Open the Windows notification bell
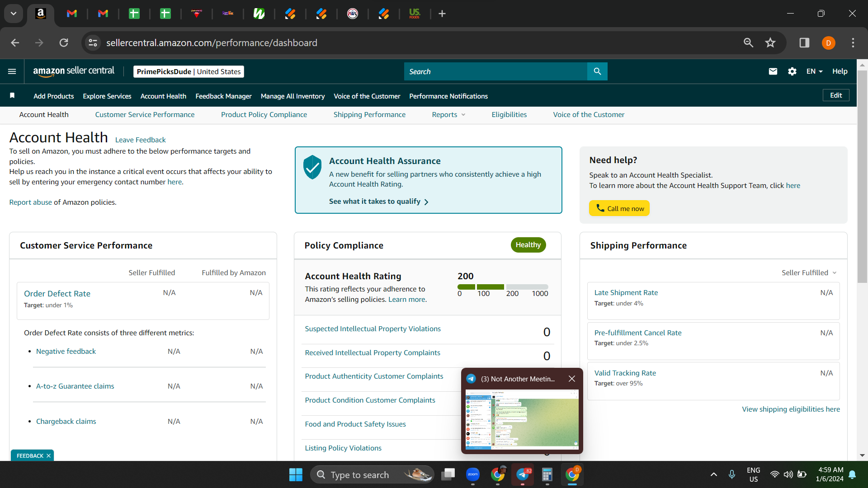This screenshot has width=868, height=488. point(853,474)
